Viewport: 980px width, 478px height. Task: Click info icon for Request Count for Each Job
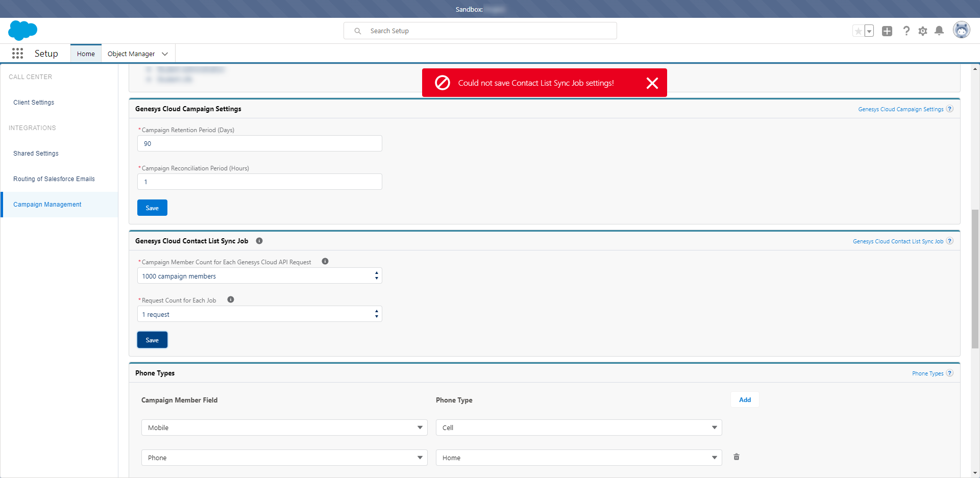231,299
